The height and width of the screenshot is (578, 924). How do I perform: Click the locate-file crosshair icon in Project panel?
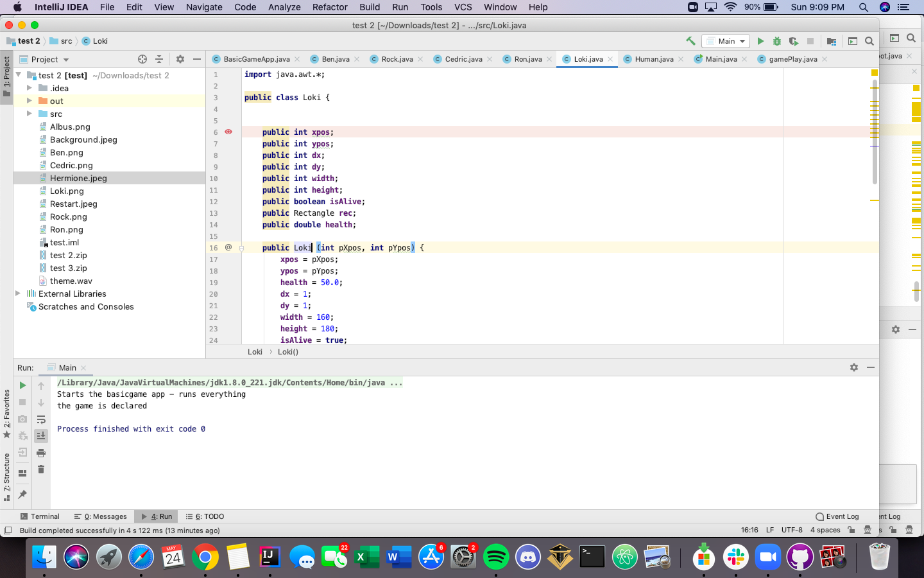click(x=142, y=59)
